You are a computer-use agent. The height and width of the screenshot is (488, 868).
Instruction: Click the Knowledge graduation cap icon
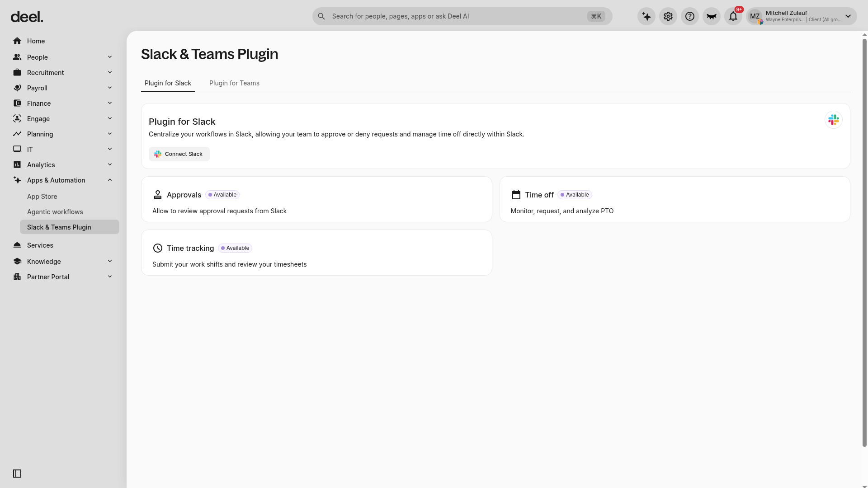coord(17,261)
